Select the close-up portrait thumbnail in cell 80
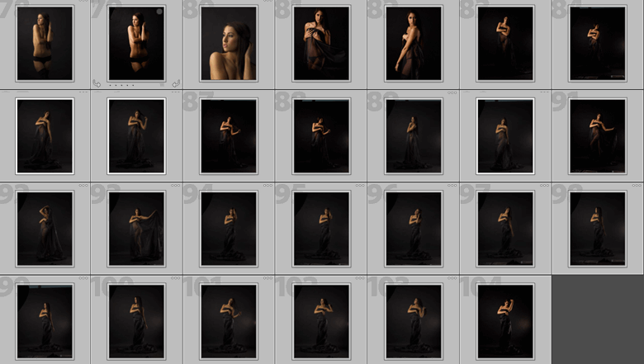Image resolution: width=644 pixels, height=364 pixels. pyautogui.click(x=229, y=43)
